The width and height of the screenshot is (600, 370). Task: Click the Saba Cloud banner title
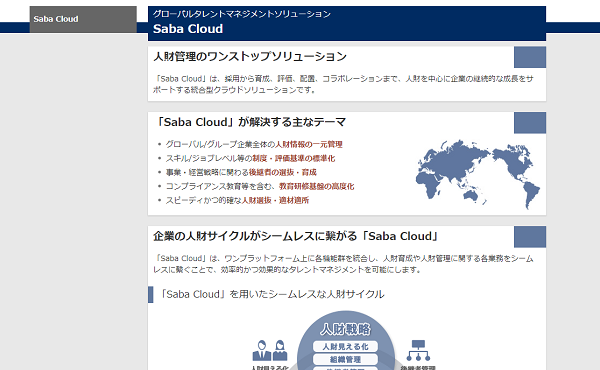(188, 29)
